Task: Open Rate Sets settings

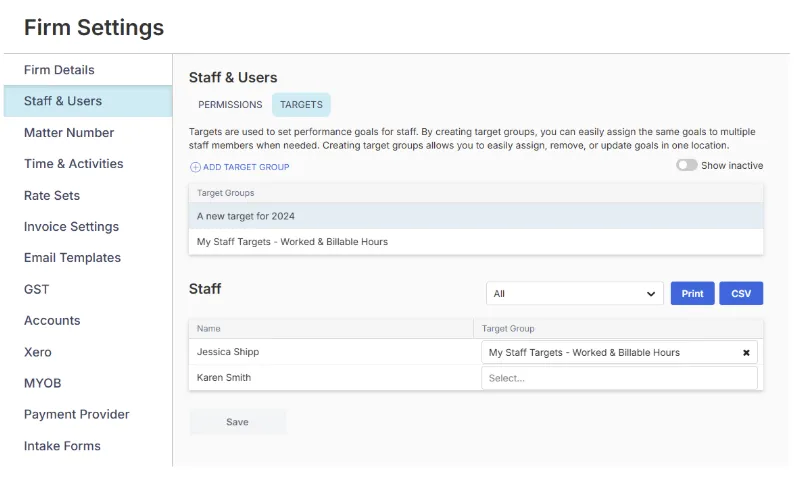Action: [88, 195]
